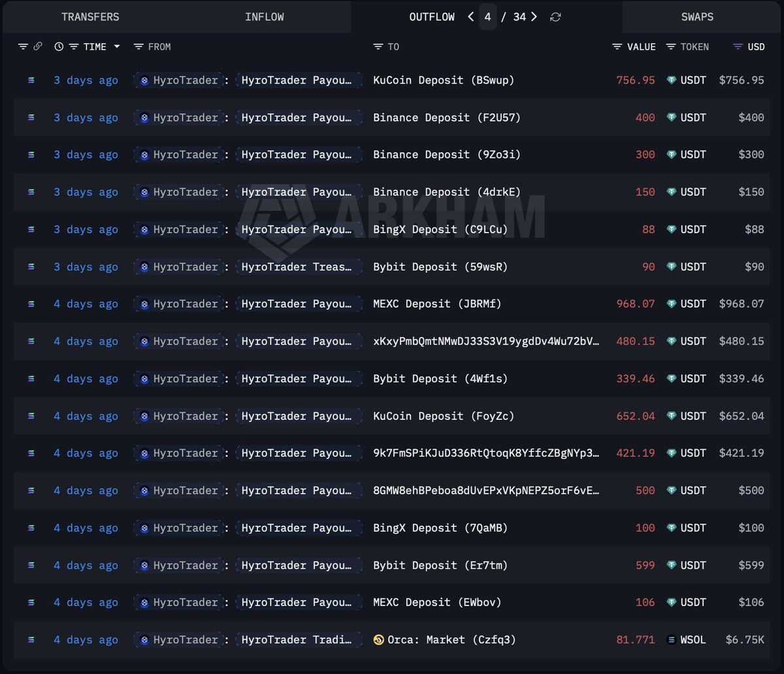
Task: Open address starting 9k7FmSPiKJuD336
Action: (x=486, y=453)
